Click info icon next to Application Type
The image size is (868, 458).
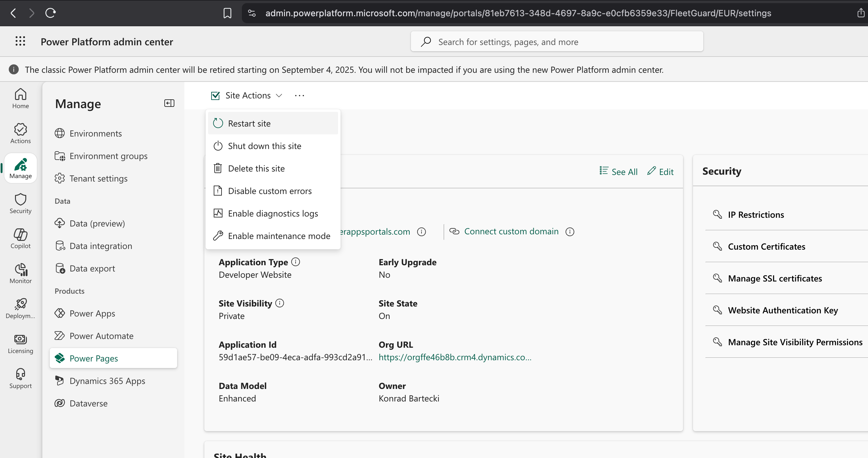[296, 262]
